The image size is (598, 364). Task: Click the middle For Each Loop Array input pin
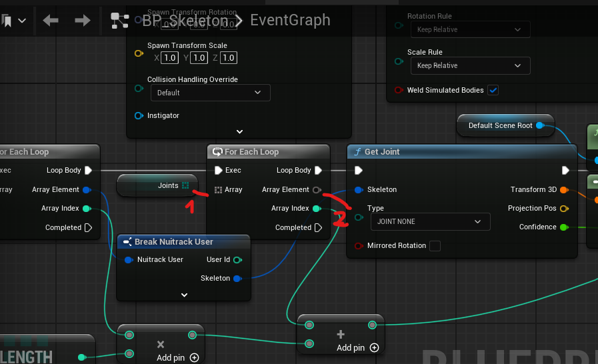click(218, 189)
